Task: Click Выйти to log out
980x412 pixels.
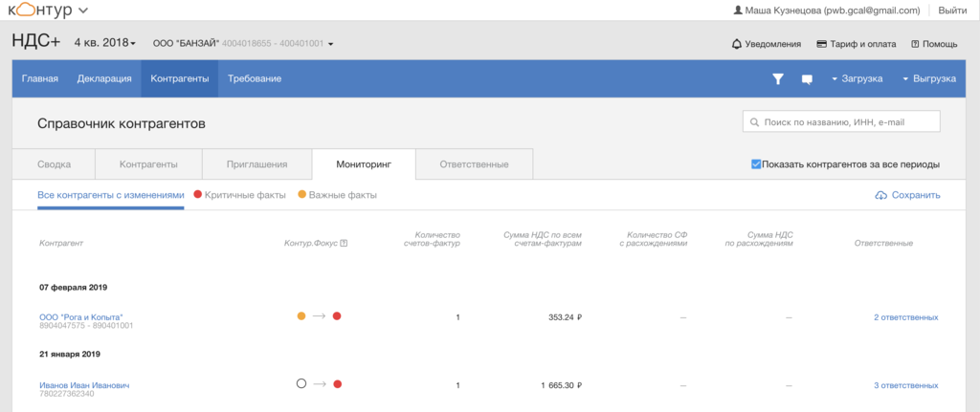Action: 952,10
